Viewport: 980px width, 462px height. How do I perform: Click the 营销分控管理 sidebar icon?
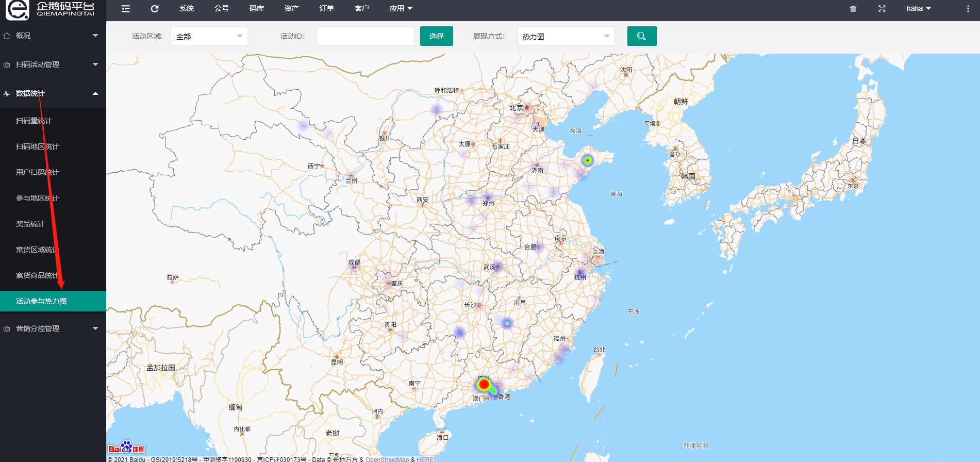(x=7, y=328)
